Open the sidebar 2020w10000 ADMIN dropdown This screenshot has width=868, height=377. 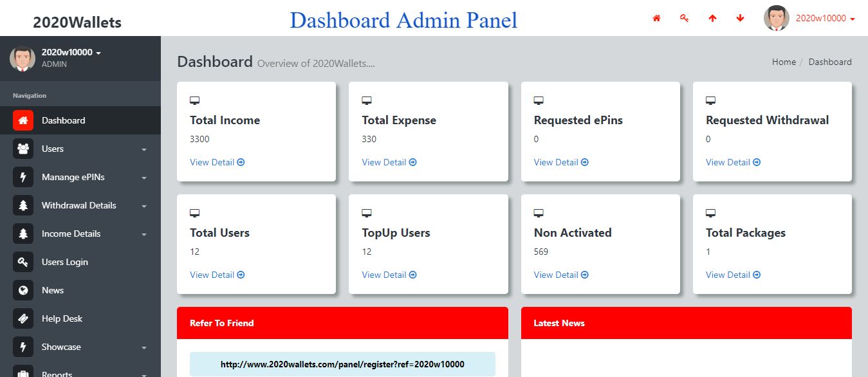click(x=71, y=58)
